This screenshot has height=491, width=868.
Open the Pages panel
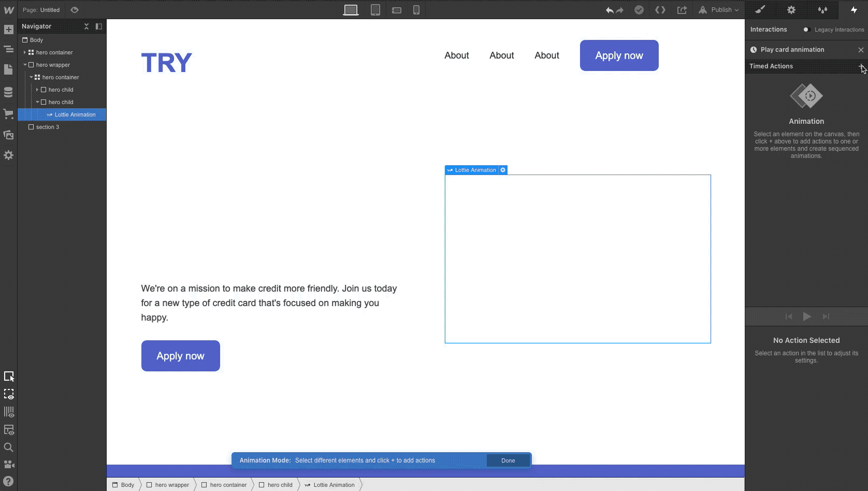coord(9,68)
